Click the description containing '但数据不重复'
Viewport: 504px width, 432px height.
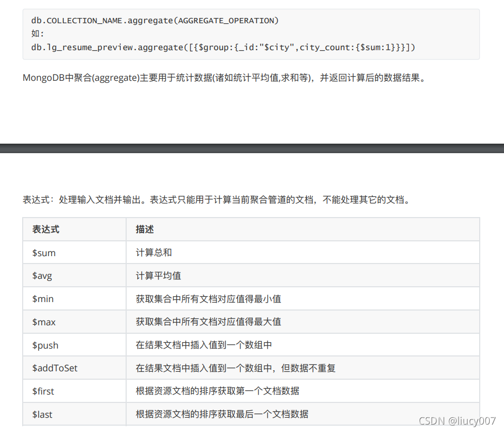pyautogui.click(x=303, y=368)
